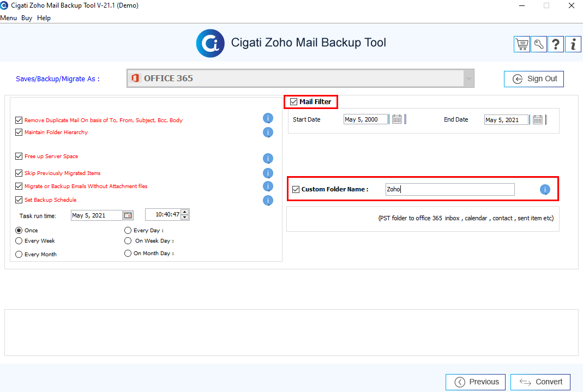
Task: Click the Cigati app icon in title bar
Action: pos(4,5)
